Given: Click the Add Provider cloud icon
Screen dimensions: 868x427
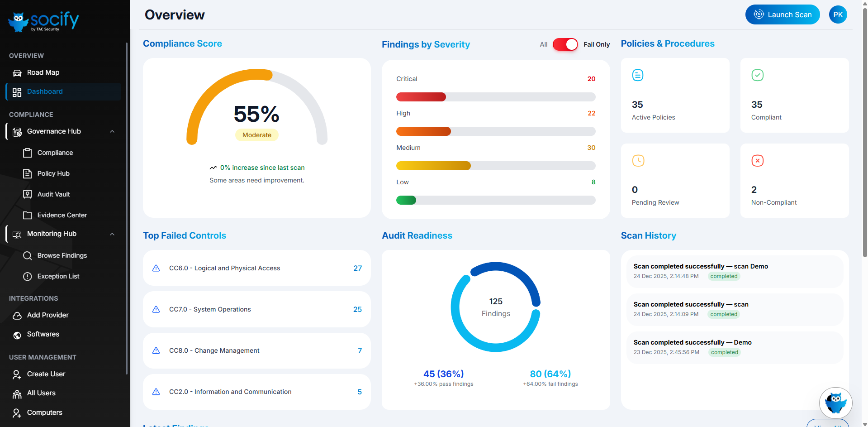Looking at the screenshot, I should tap(17, 316).
